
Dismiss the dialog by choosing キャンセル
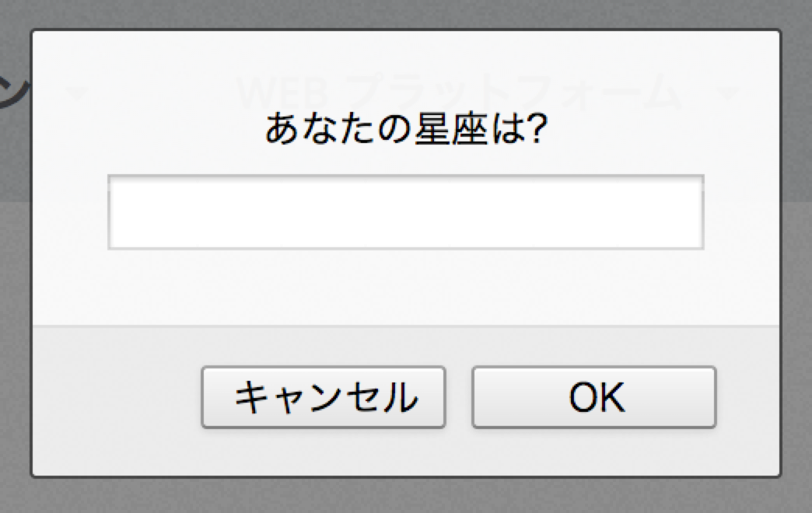(x=323, y=396)
